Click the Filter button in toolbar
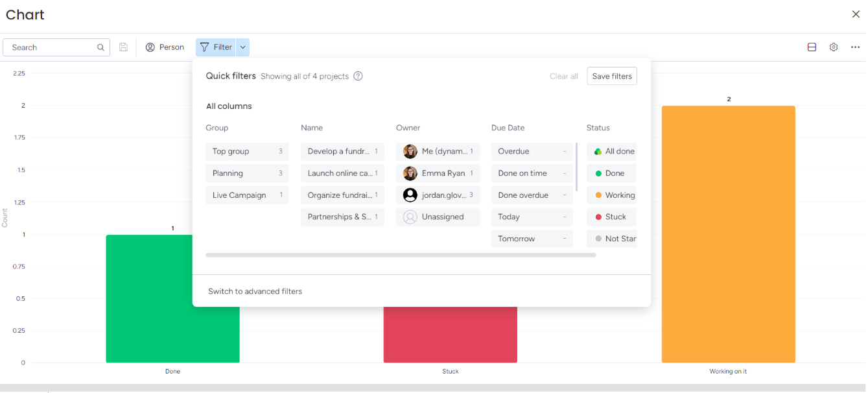 pos(216,47)
